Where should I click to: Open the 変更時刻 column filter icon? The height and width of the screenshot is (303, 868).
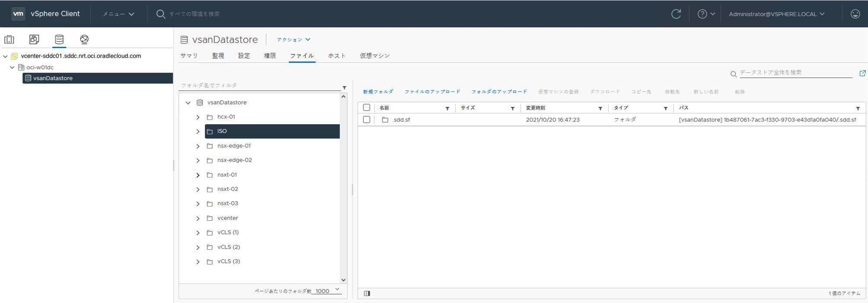point(600,108)
